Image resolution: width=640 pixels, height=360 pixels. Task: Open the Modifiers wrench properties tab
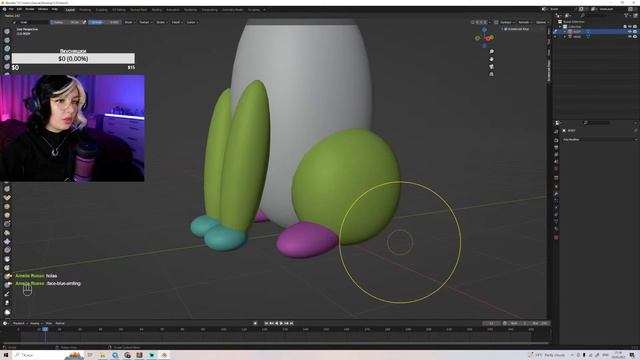point(556,194)
